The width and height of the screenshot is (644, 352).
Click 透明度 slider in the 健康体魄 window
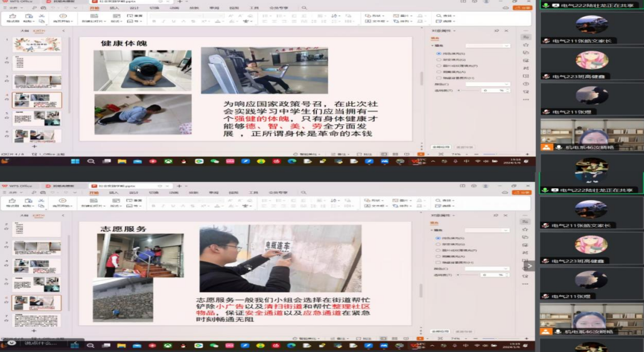(x=471, y=91)
